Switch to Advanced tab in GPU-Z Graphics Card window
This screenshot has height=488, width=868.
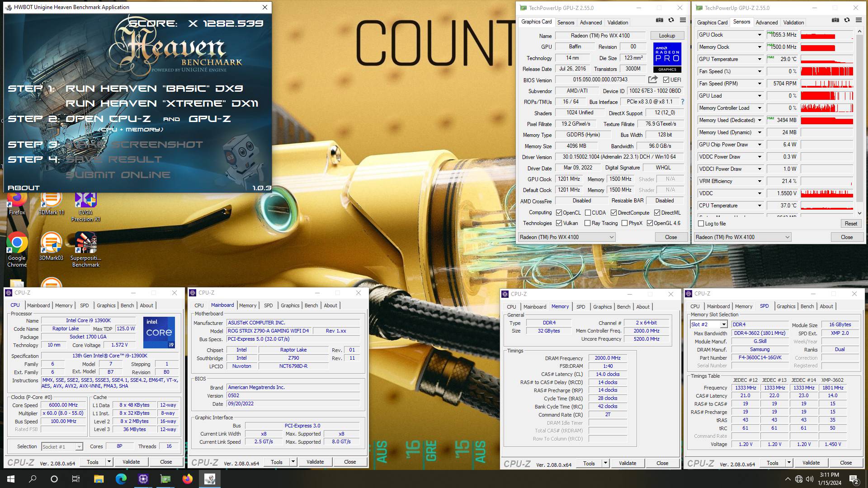pos(591,23)
